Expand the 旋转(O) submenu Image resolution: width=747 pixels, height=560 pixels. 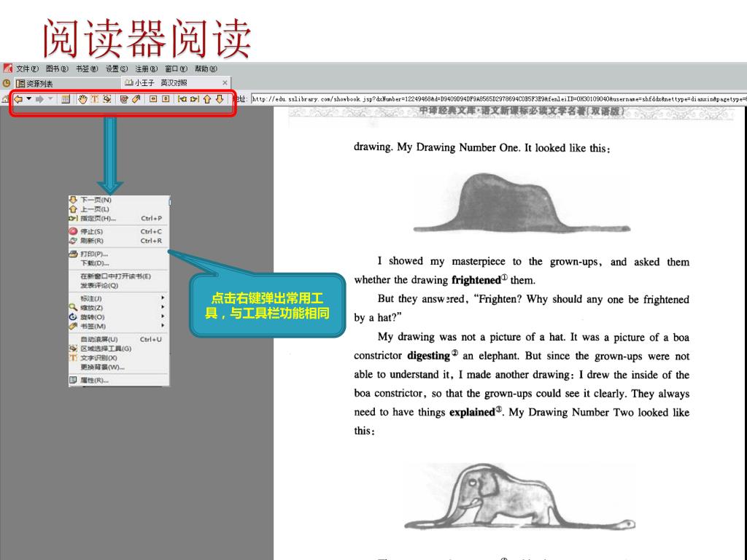(x=119, y=317)
